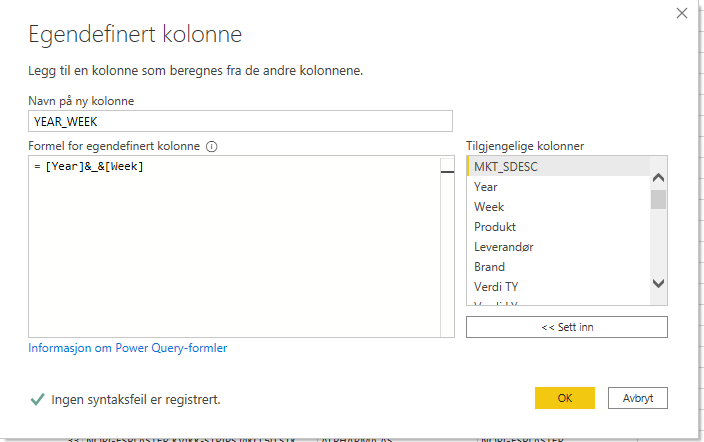This screenshot has width=704, height=442.
Task: Close the Egendefinert kolonne dialog
Action: click(682, 14)
